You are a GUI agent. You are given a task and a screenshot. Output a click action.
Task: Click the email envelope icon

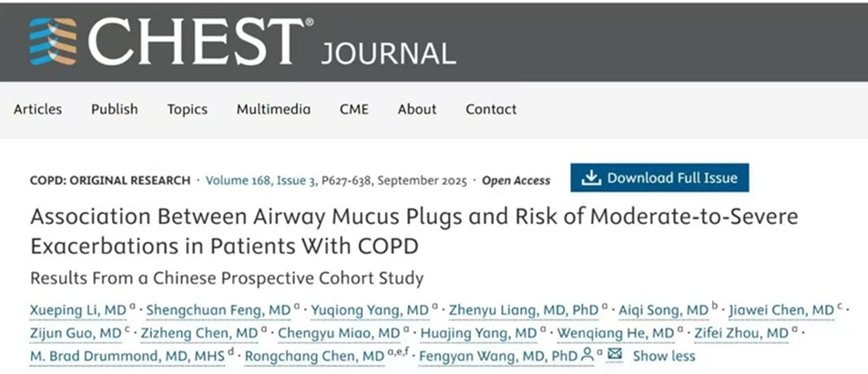point(615,355)
